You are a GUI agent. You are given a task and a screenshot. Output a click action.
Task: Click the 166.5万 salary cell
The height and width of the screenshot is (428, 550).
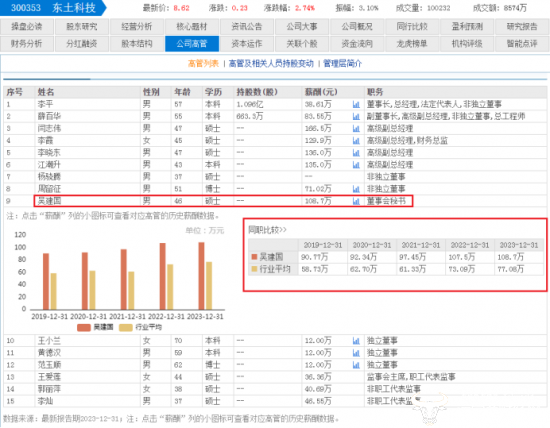tap(318, 128)
